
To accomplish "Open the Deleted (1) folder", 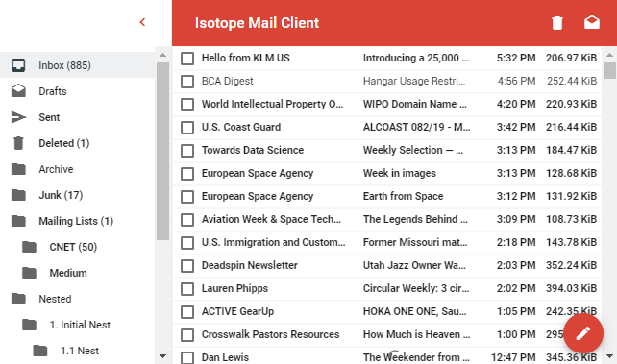I will pyautogui.click(x=78, y=143).
